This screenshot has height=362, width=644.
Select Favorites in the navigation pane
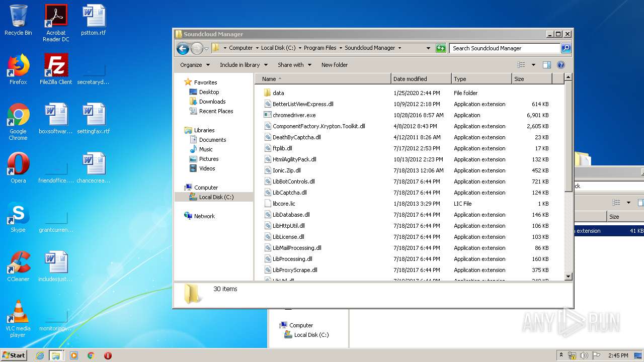[x=205, y=82]
